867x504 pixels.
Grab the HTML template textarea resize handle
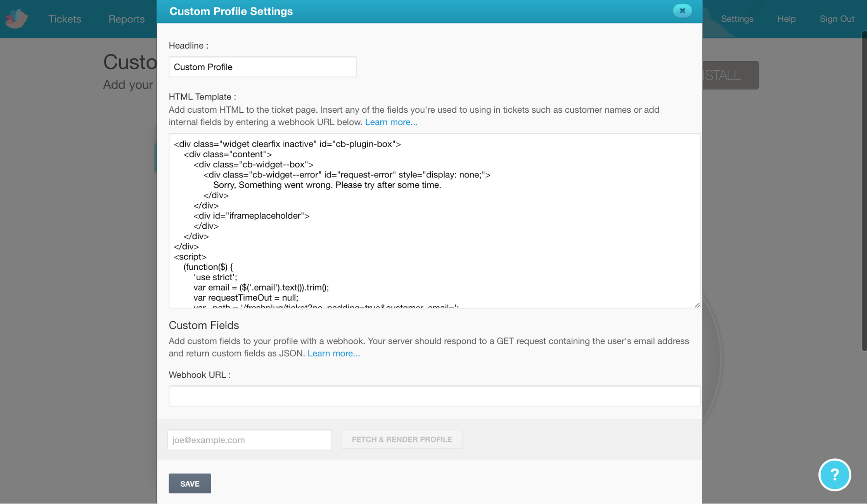697,305
